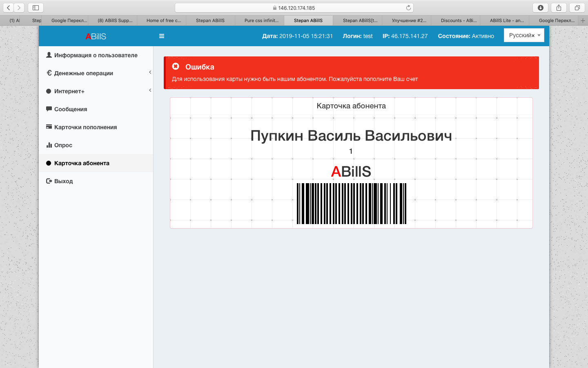Click the Интернет+ circle icon
The width and height of the screenshot is (588, 368).
click(x=49, y=91)
